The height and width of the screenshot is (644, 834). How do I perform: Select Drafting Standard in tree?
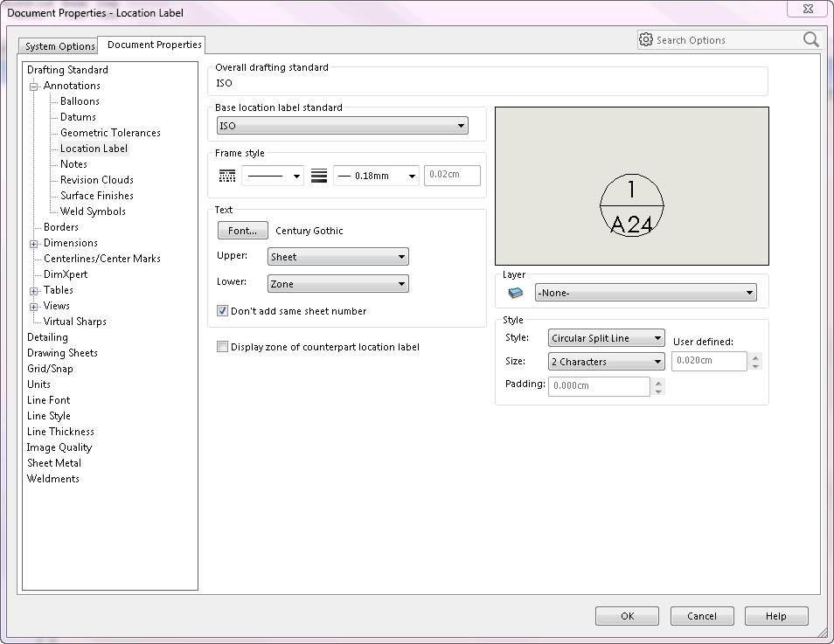pyautogui.click(x=67, y=70)
